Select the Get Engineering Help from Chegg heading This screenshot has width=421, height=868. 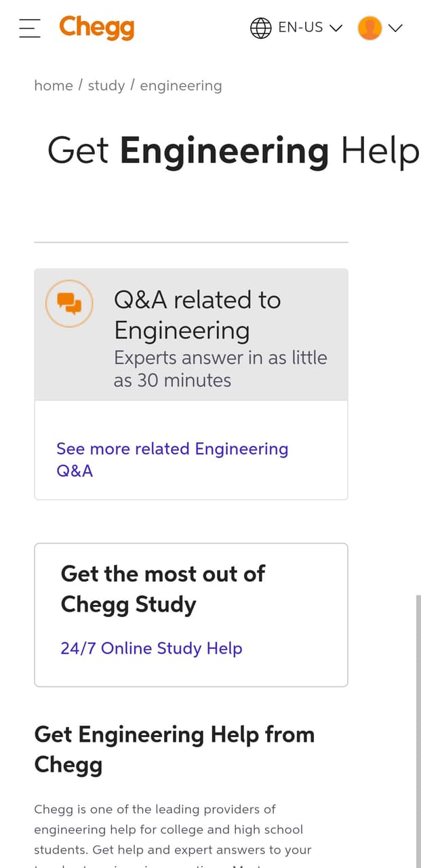click(x=174, y=749)
